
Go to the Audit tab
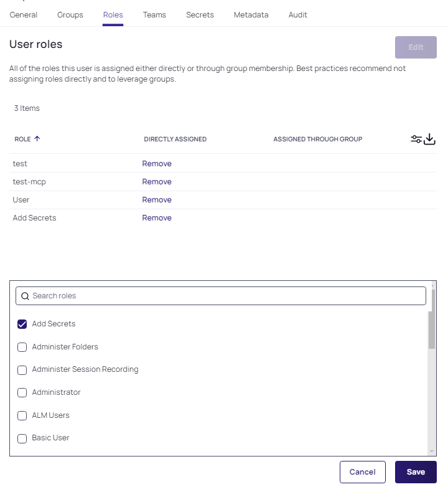[297, 15]
